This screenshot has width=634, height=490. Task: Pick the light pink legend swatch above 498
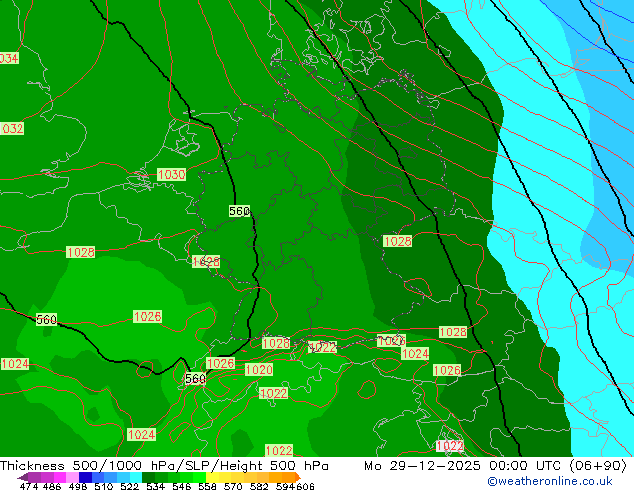pos(72,477)
